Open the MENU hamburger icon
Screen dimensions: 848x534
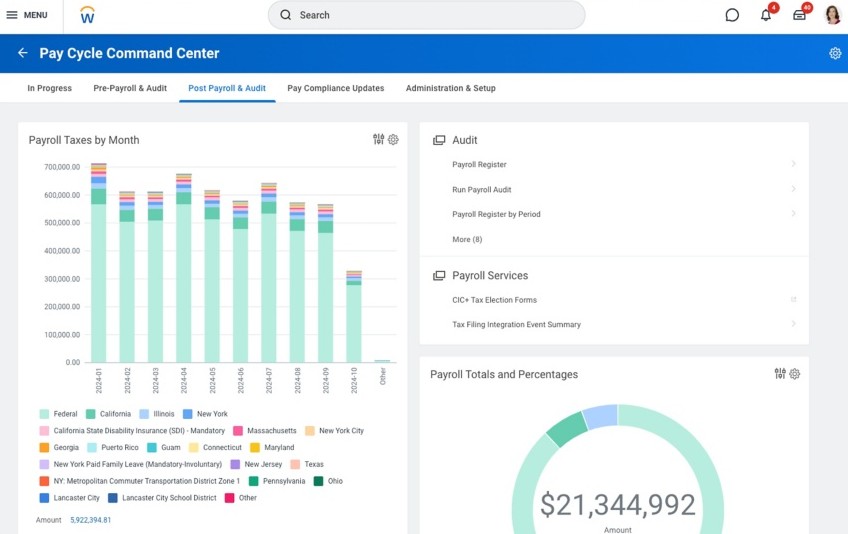point(12,15)
